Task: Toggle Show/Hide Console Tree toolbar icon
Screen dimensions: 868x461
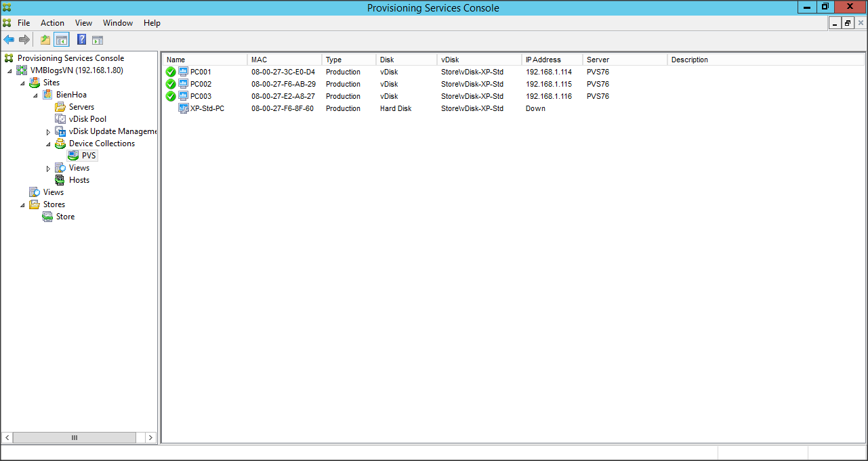Action: [62, 40]
